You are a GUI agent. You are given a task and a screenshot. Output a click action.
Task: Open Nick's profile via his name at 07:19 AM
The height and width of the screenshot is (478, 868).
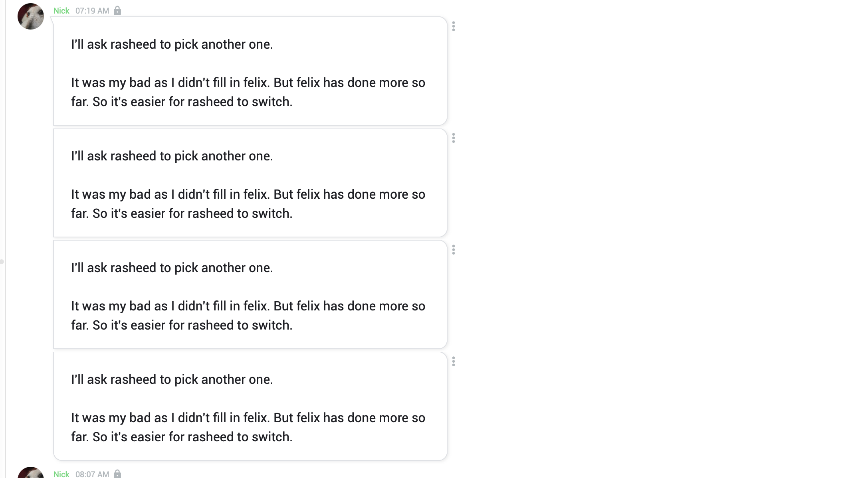click(61, 10)
